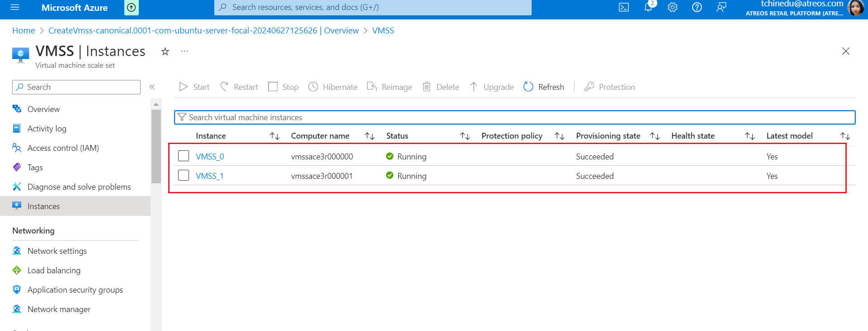
Task: Go to Home breadcrumb link
Action: [24, 31]
